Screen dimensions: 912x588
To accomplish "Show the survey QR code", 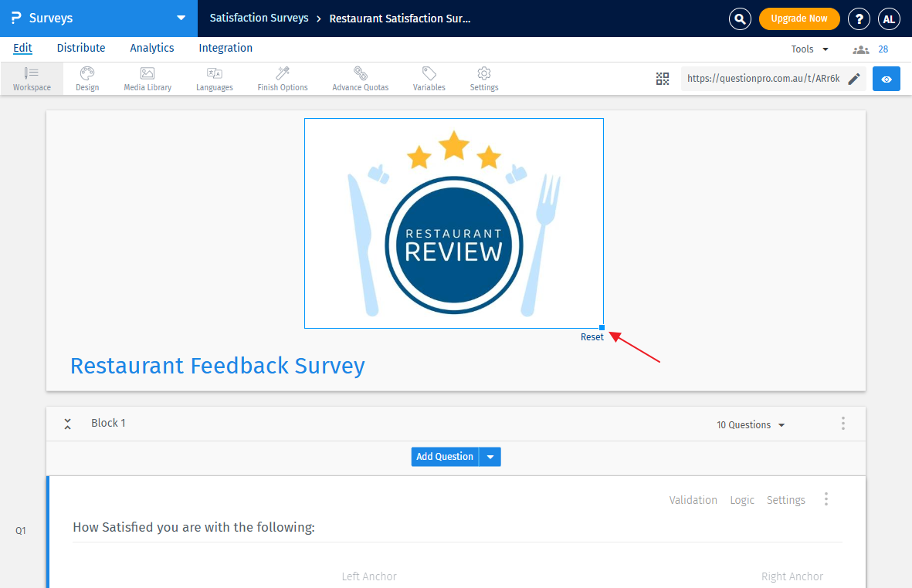I will click(663, 78).
